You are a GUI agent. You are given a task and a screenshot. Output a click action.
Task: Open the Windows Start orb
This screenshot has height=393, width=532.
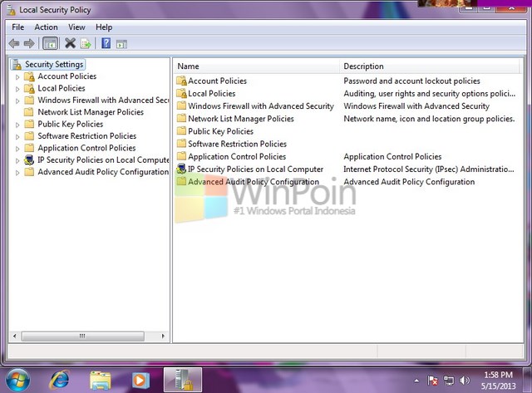17,380
